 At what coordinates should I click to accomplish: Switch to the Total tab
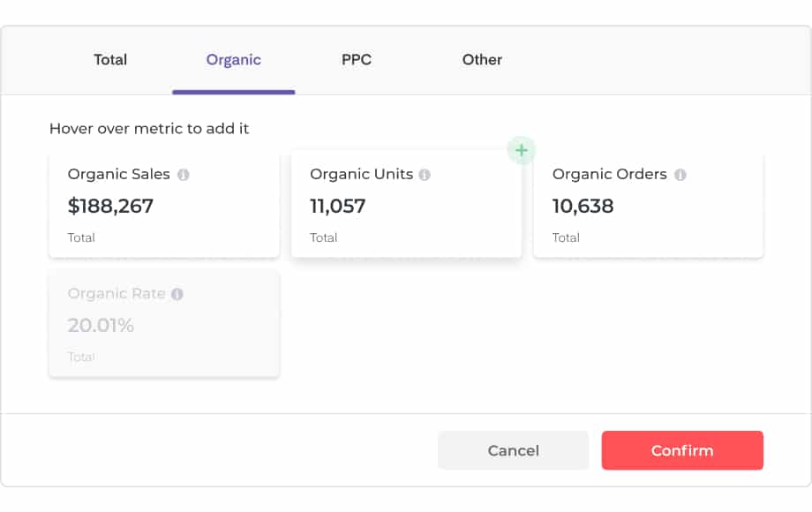coord(110,60)
